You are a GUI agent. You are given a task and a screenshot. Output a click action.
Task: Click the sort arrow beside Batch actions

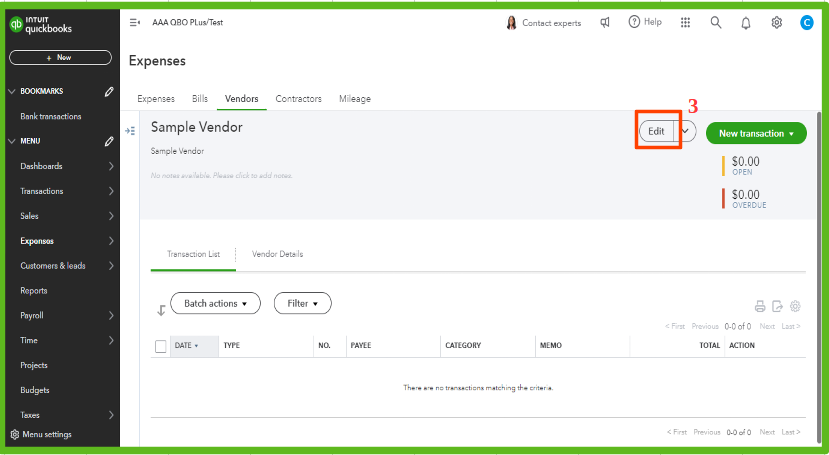(161, 310)
